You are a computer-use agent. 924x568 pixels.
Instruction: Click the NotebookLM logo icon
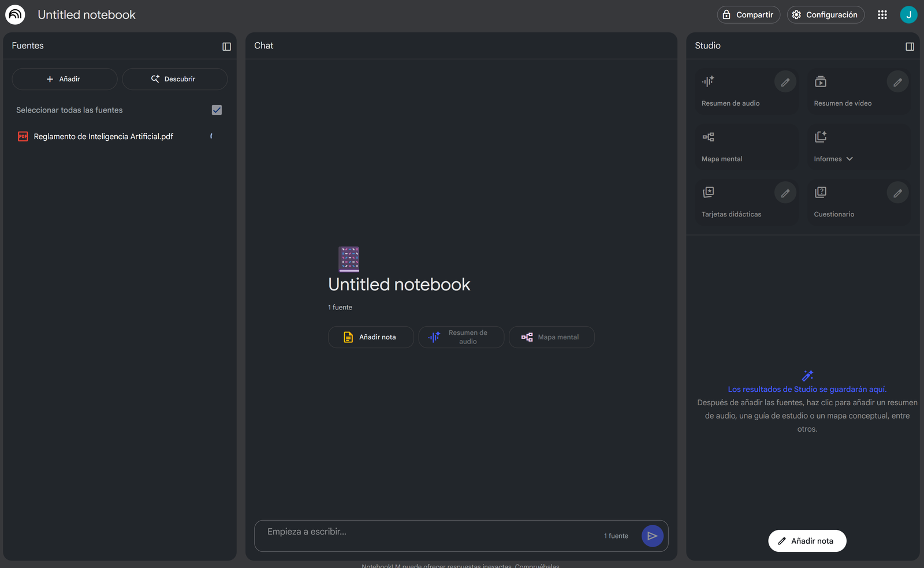(x=15, y=15)
